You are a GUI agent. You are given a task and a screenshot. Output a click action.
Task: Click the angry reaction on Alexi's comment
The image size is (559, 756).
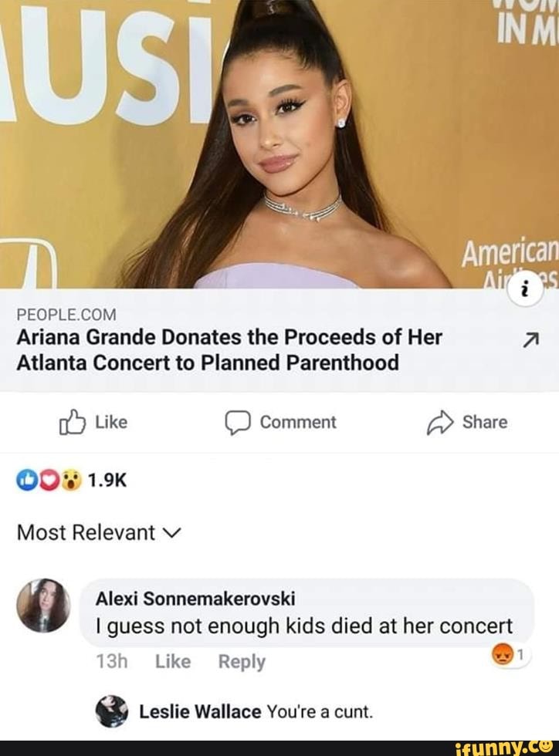[x=501, y=655]
